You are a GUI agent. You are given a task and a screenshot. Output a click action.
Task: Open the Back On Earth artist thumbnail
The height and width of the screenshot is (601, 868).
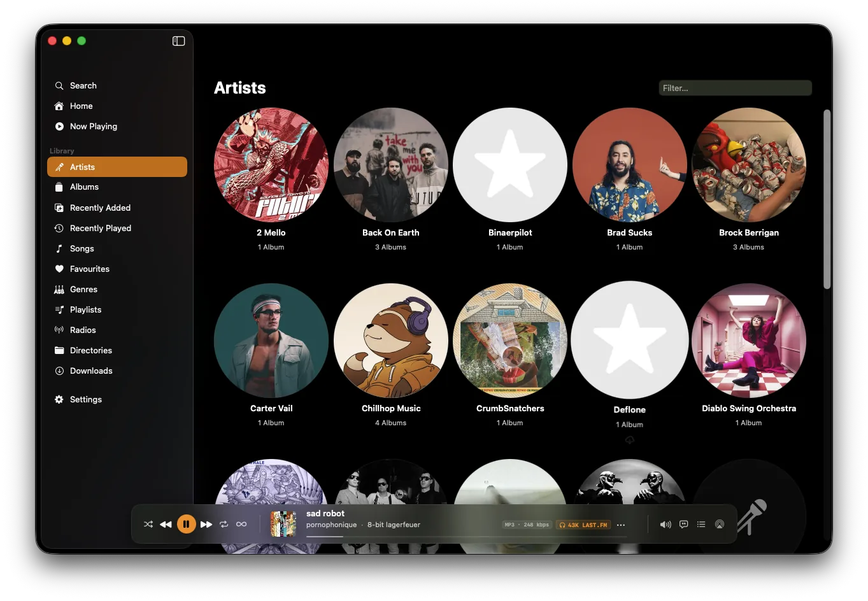click(x=391, y=165)
